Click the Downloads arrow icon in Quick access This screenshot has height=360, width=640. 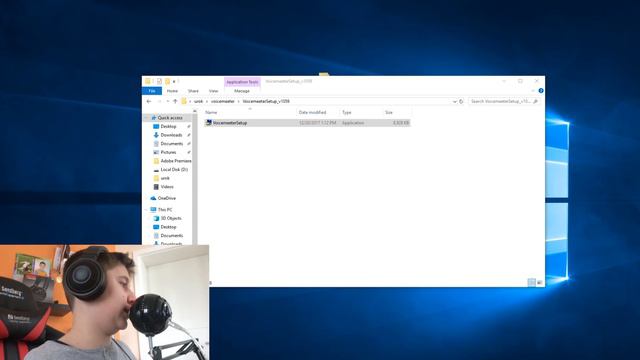156,135
